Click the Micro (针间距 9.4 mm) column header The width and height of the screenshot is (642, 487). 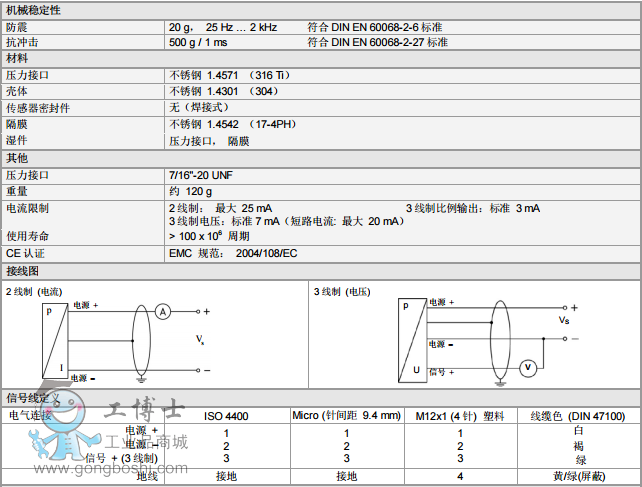click(346, 415)
